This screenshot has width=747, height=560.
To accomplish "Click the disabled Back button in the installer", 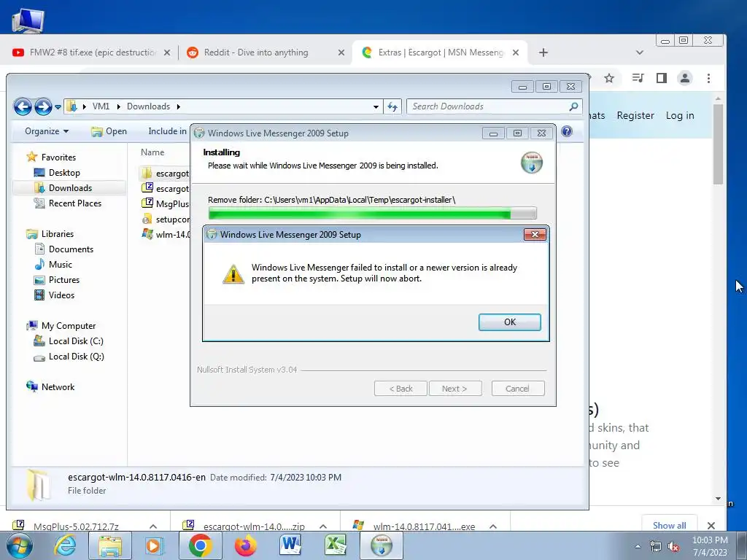I will tap(400, 389).
